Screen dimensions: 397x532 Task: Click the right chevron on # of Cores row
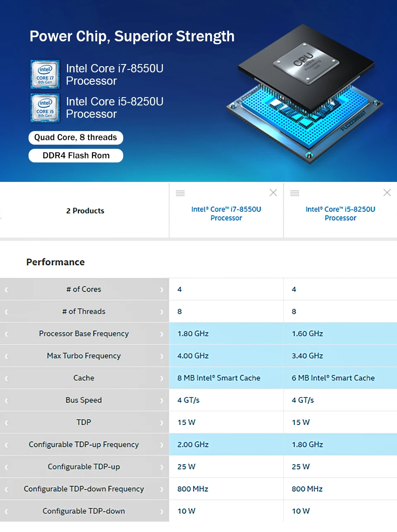162,290
